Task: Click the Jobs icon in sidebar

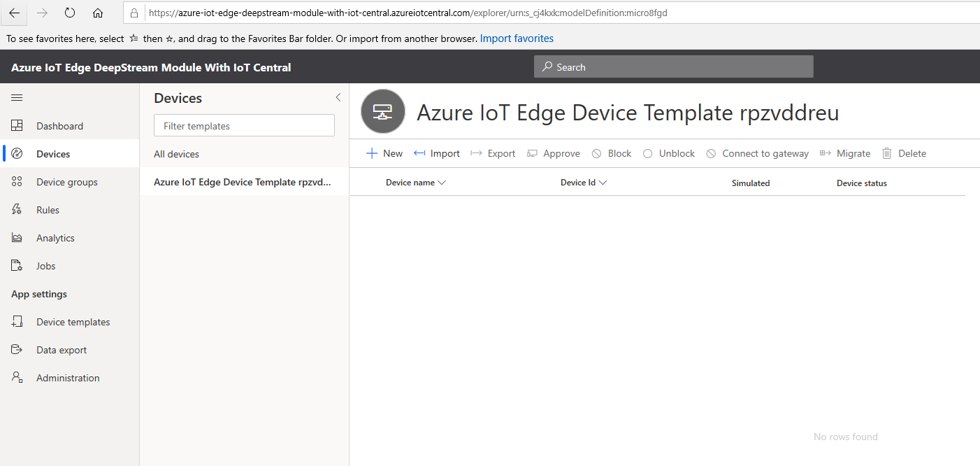Action: 17,266
